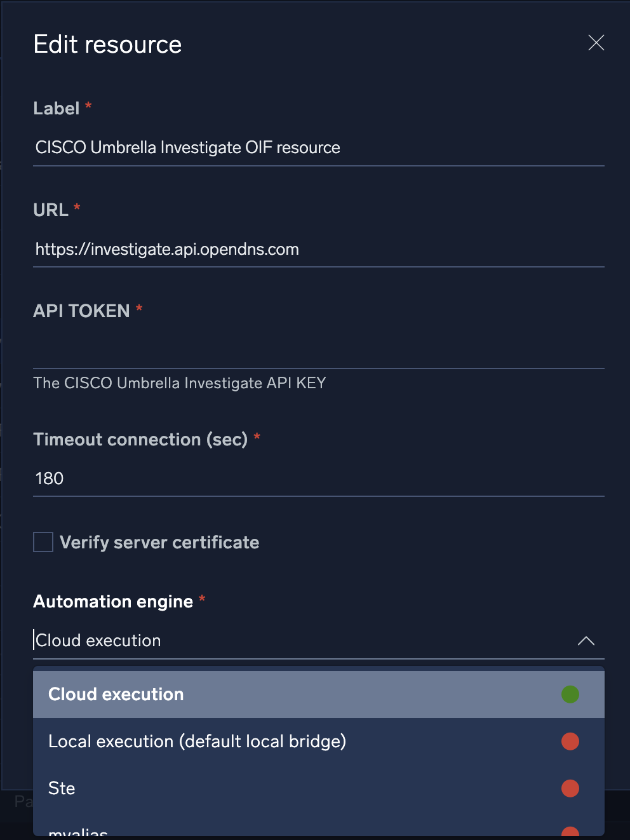The height and width of the screenshot is (840, 630).
Task: Click red status dot for Local execution
Action: 570,742
